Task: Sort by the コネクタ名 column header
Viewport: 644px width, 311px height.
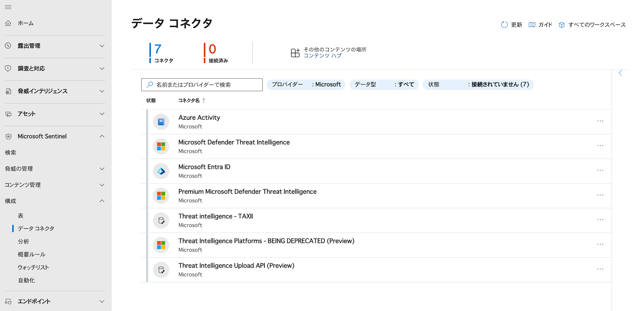Action: [192, 101]
